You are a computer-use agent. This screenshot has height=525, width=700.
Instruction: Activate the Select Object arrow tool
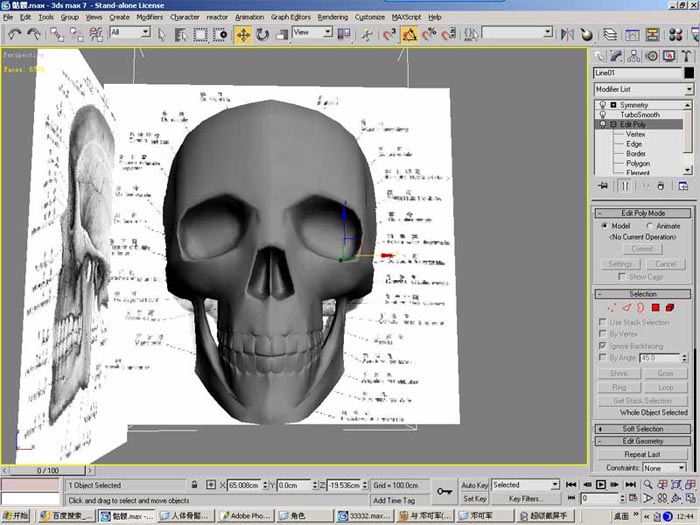click(x=162, y=34)
